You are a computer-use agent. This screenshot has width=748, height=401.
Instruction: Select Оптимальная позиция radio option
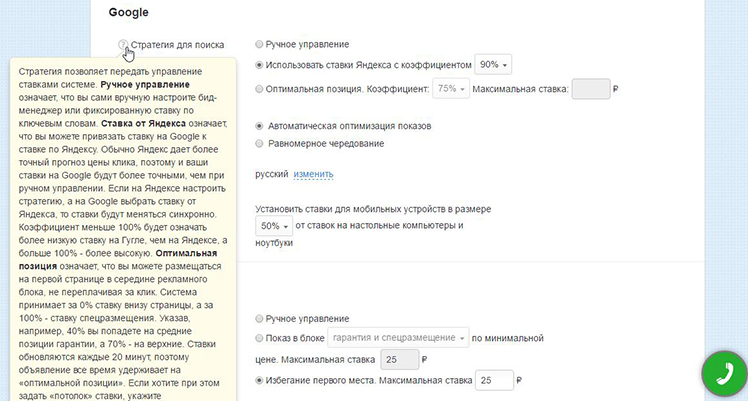(x=259, y=89)
